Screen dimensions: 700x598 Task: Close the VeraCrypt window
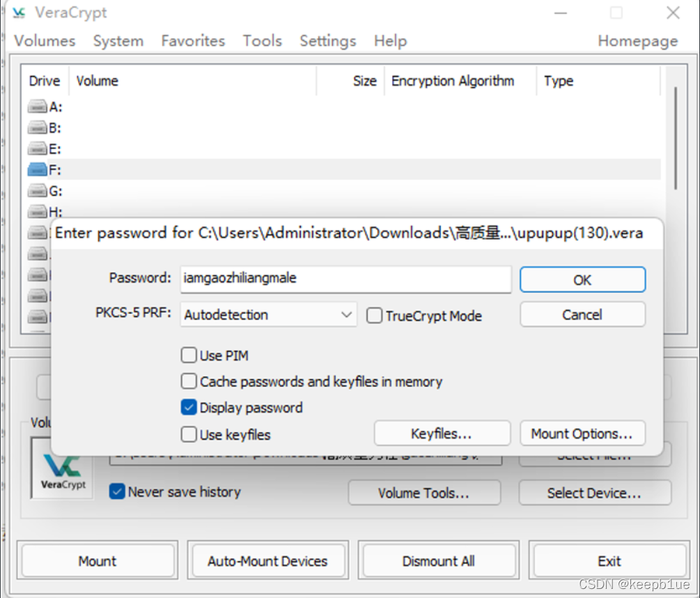point(673,13)
